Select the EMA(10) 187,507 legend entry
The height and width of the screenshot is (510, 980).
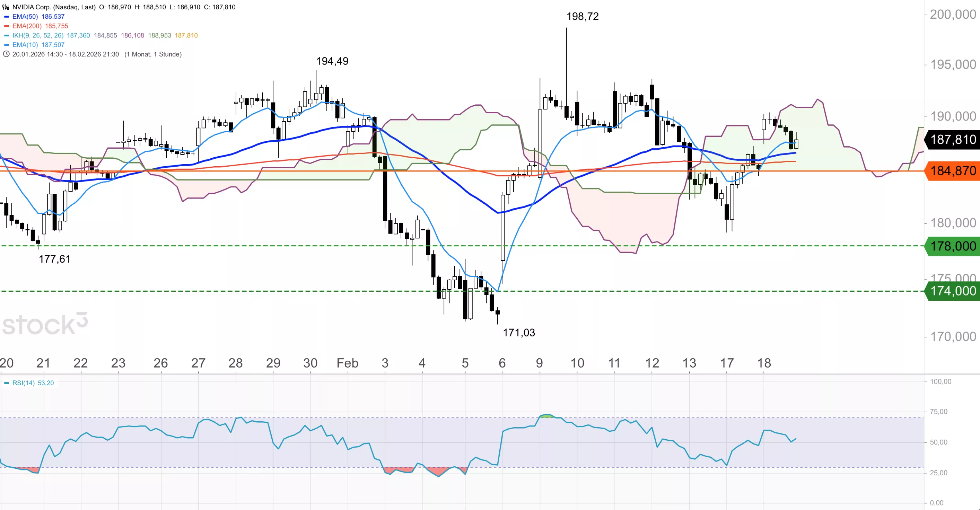(38, 45)
